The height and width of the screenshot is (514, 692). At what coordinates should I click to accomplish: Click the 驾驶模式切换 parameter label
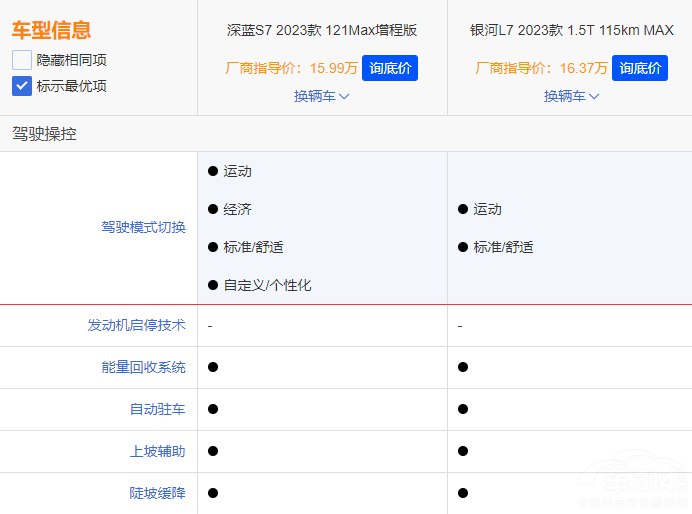click(x=143, y=227)
